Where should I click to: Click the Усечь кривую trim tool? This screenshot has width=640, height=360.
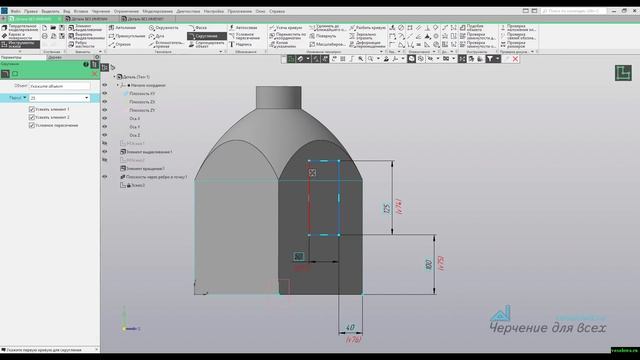coord(286,28)
